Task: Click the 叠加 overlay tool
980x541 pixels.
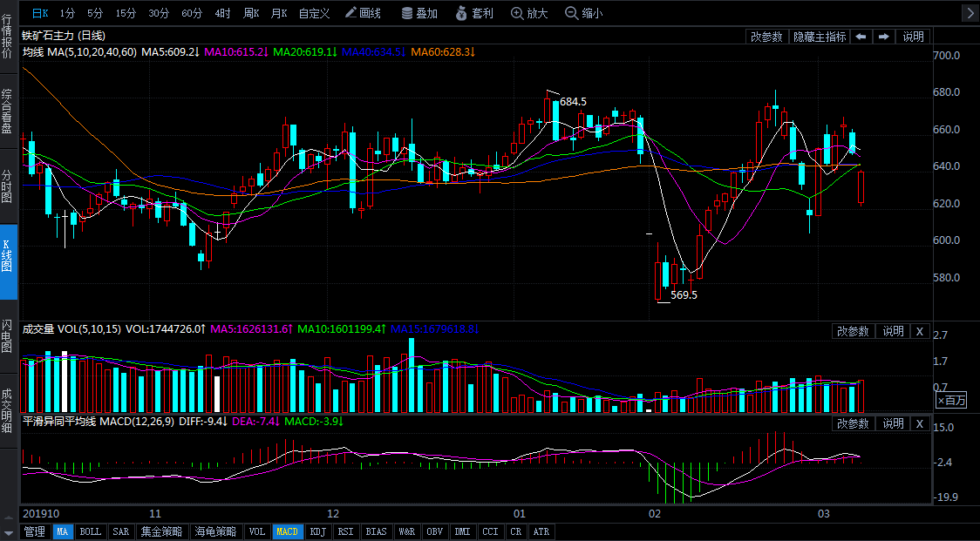Action: tap(419, 13)
